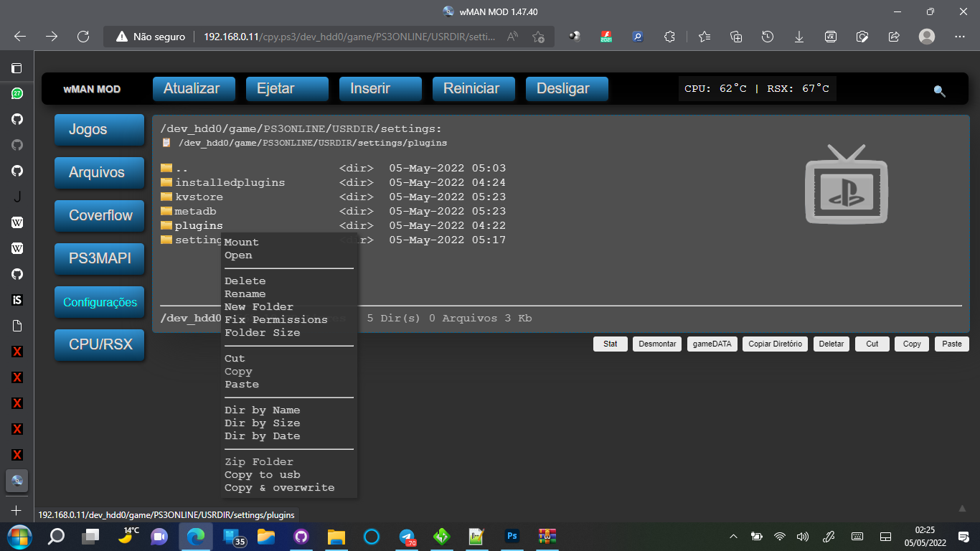Open the metadb folder icon
The width and height of the screenshot is (980, 551).
(x=167, y=211)
